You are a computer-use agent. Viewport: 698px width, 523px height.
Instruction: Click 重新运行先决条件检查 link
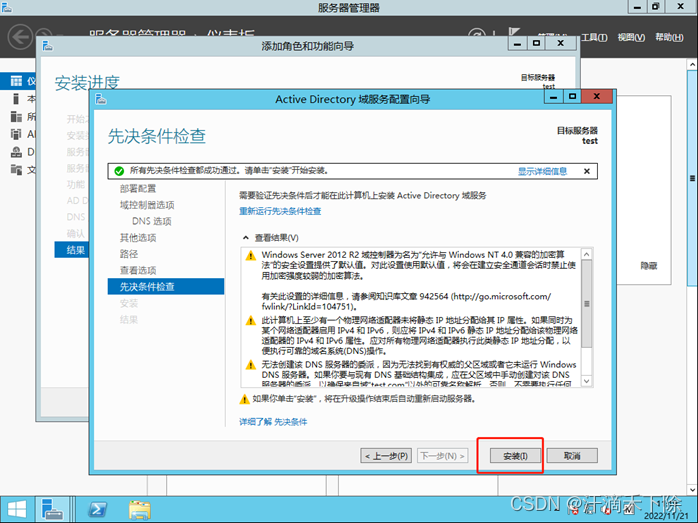(x=280, y=211)
